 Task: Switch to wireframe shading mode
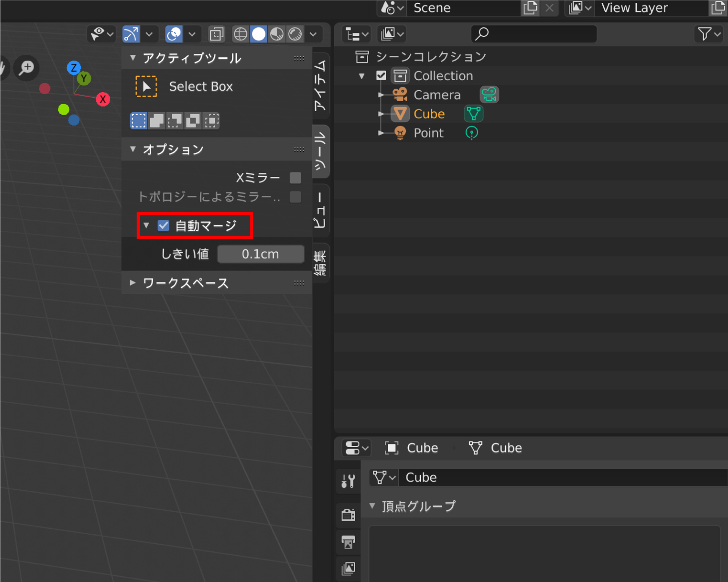point(240,34)
